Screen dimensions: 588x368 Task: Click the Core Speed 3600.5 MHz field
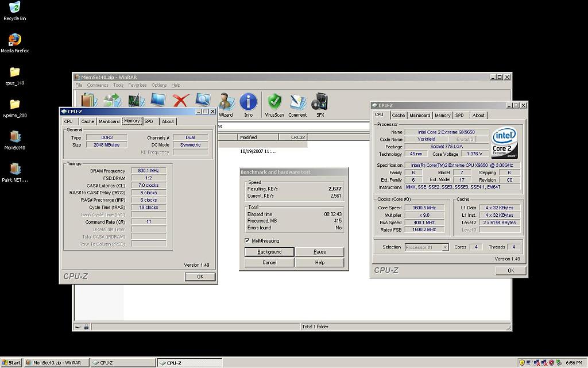pos(424,208)
